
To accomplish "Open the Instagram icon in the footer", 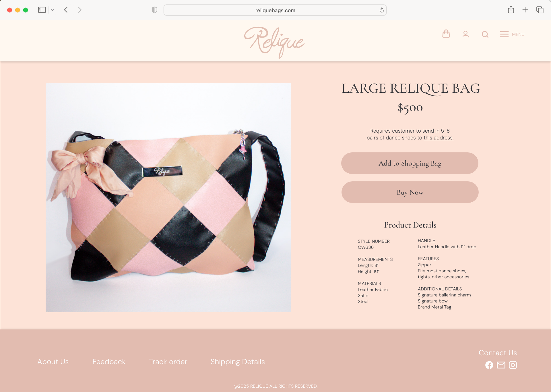I will click(x=513, y=365).
